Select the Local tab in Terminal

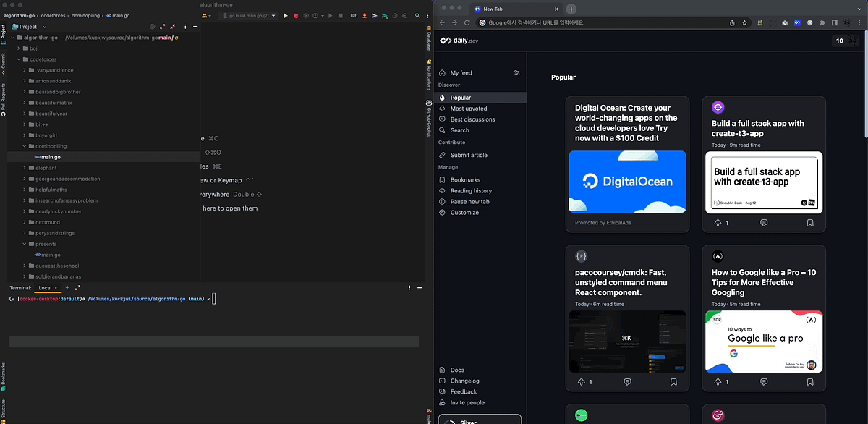click(x=46, y=287)
